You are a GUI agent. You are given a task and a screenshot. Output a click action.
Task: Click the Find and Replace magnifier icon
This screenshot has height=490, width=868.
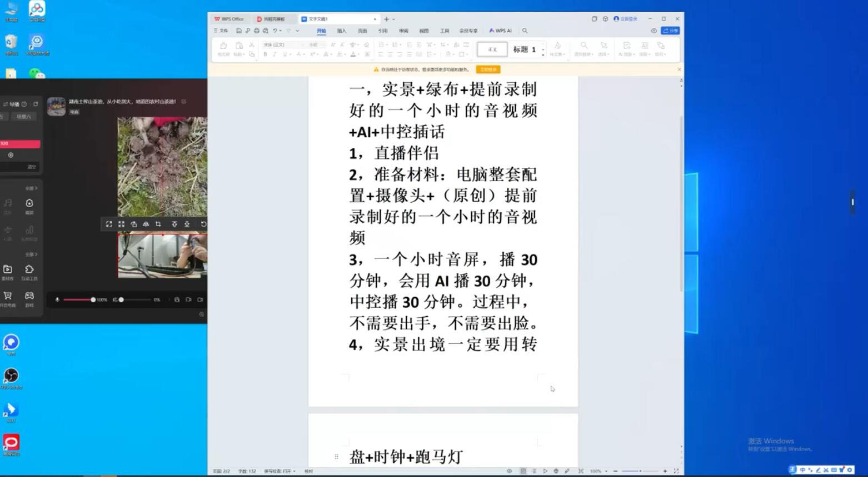click(x=583, y=45)
